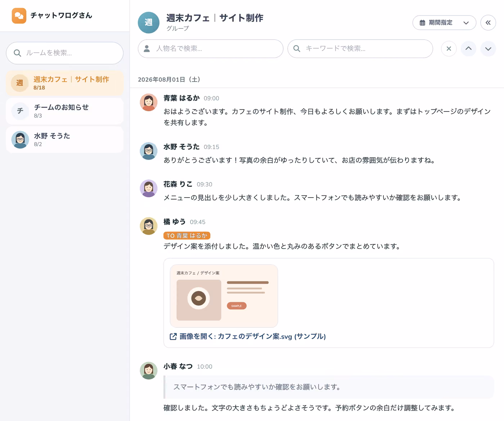
Task: Click the calendar icon in the 期間指定 button
Action: [x=422, y=23]
